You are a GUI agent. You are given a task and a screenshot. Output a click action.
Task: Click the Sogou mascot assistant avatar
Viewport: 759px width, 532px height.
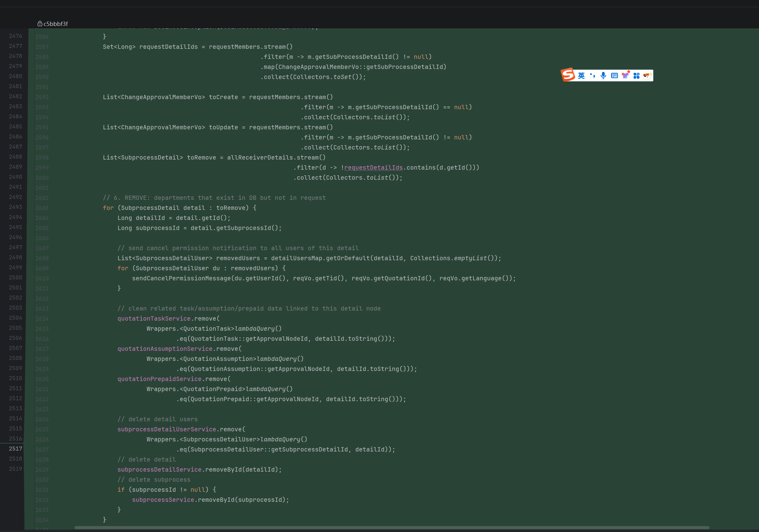tap(647, 76)
